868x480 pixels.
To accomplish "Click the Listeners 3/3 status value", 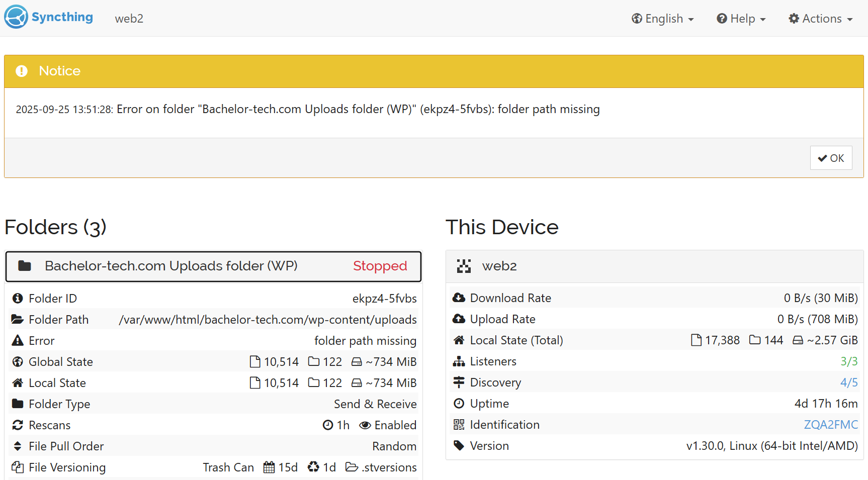I will [x=849, y=361].
